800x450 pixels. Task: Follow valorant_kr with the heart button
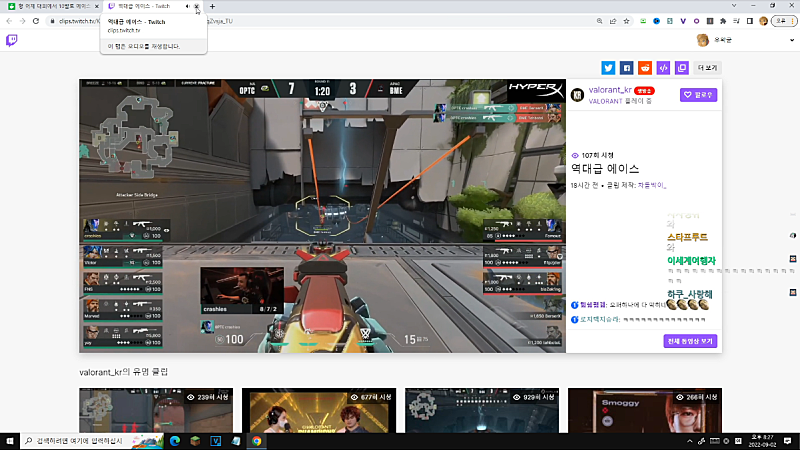(698, 95)
